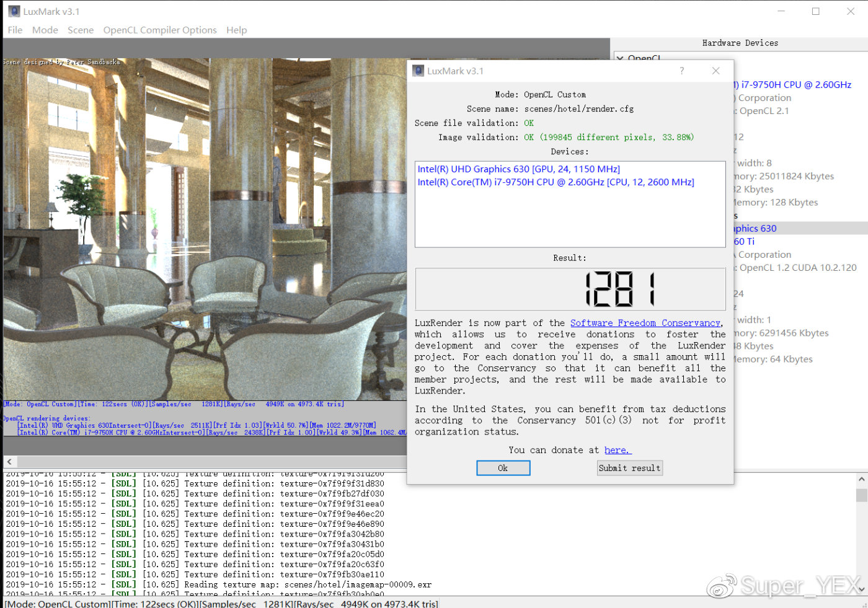Click the 'OpenCL 2.1' tree row
This screenshot has height=608, width=868.
point(761,111)
